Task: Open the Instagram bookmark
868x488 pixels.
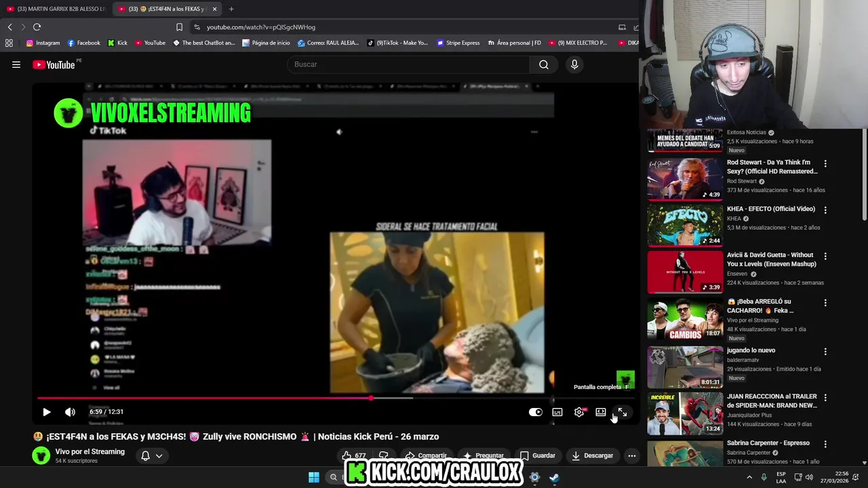Action: point(43,43)
